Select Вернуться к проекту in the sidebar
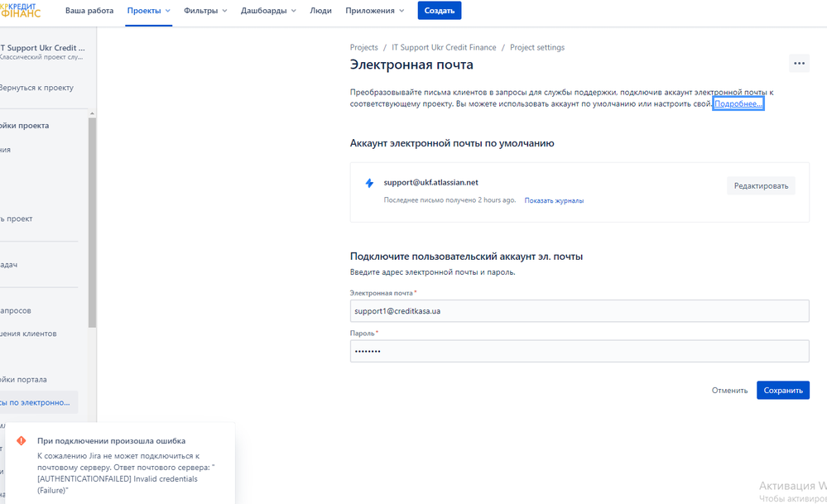Screen dimensions: 827x504 [x=37, y=88]
